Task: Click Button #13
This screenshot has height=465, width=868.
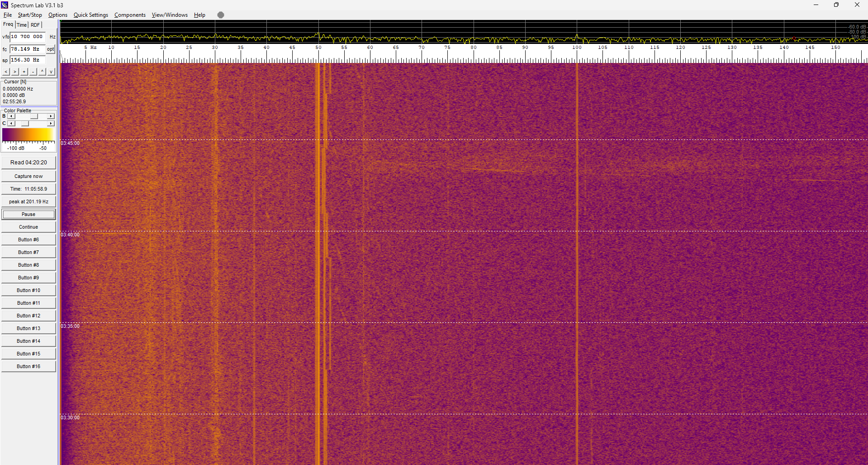Action: pos(28,328)
